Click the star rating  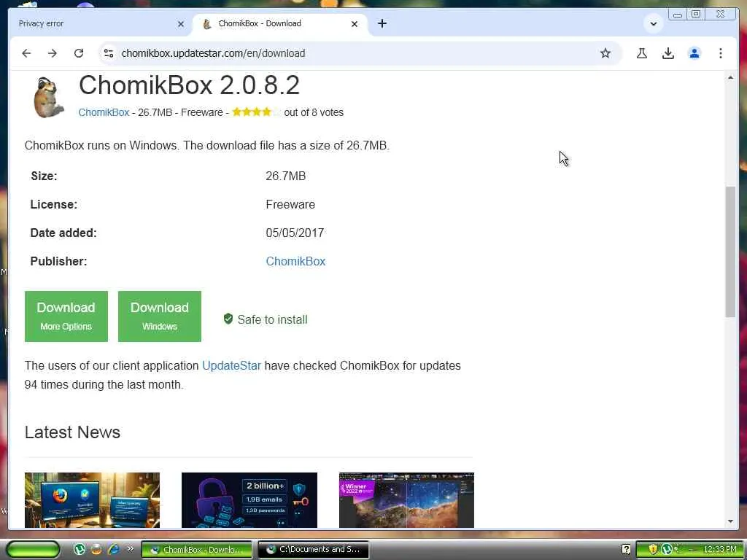pyautogui.click(x=256, y=112)
